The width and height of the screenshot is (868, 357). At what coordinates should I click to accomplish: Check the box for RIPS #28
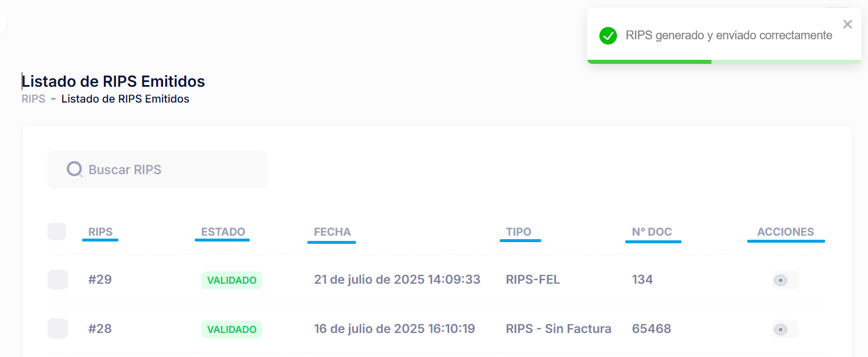click(57, 329)
